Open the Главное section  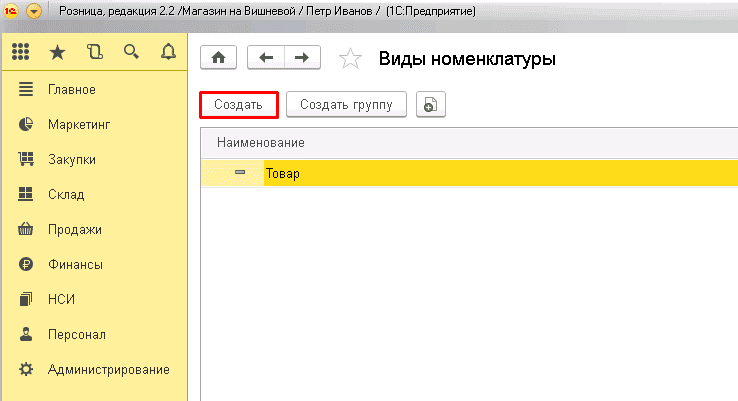71,90
